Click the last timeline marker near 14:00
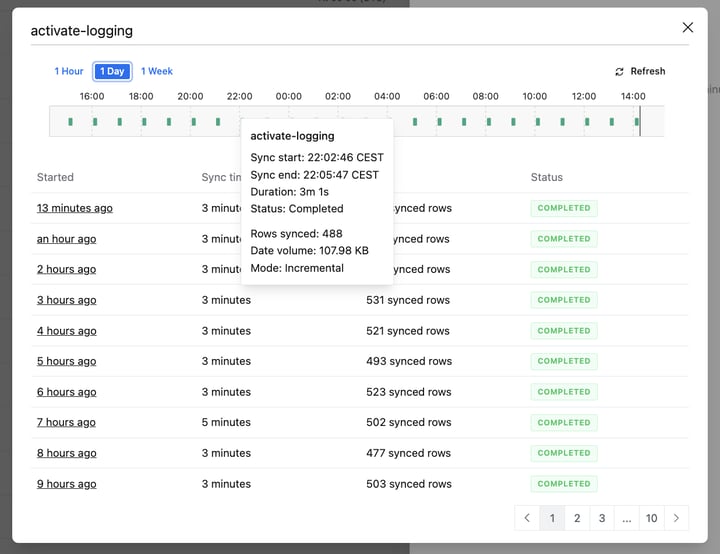 click(636, 122)
